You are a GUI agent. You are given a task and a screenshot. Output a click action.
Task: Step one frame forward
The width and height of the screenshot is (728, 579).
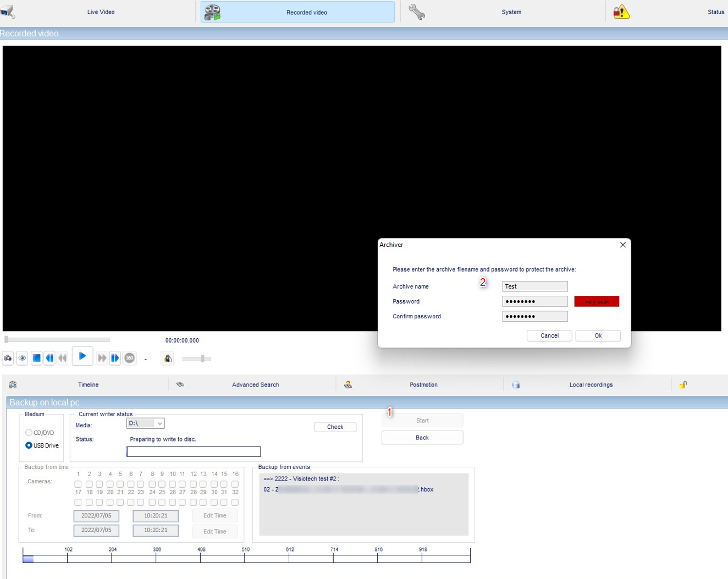(x=115, y=359)
